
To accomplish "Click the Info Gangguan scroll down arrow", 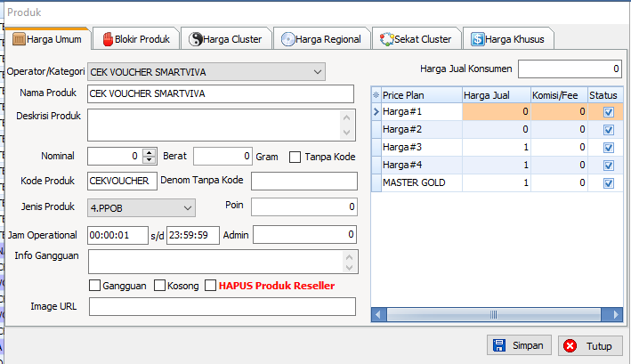I will click(x=349, y=267).
